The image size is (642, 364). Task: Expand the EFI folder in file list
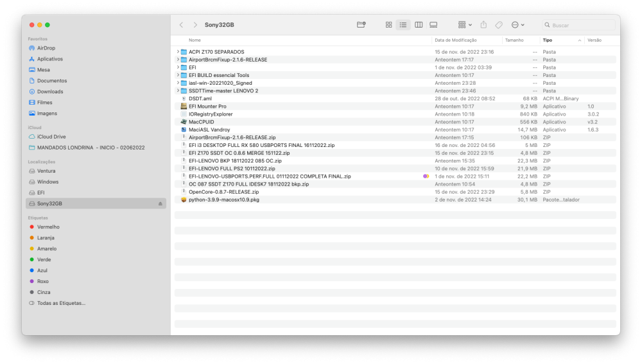click(178, 67)
